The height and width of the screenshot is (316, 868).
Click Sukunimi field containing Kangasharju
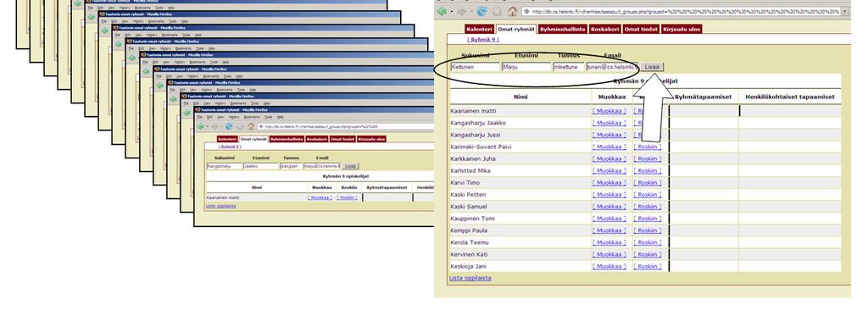[224, 166]
